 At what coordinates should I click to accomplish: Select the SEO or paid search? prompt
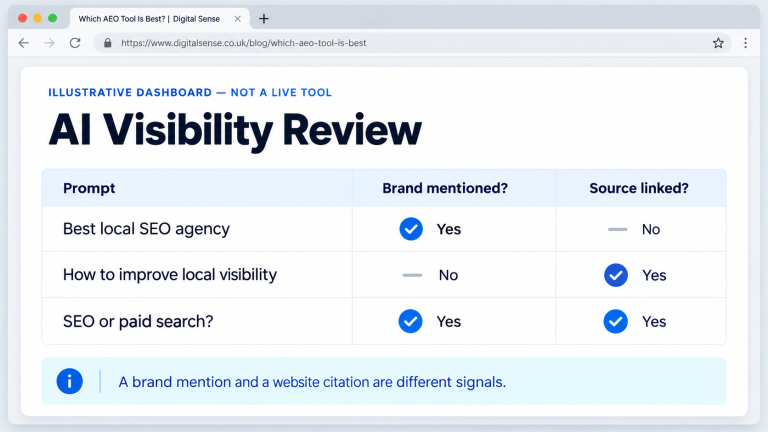(138, 321)
